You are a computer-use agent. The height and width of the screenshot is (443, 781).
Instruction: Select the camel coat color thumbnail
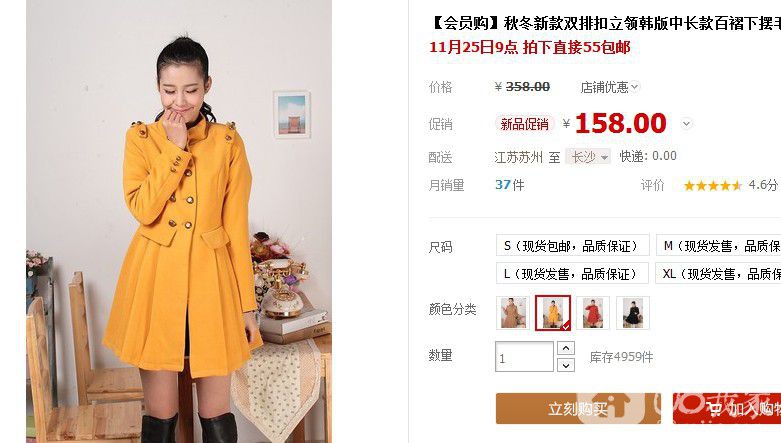pyautogui.click(x=513, y=312)
